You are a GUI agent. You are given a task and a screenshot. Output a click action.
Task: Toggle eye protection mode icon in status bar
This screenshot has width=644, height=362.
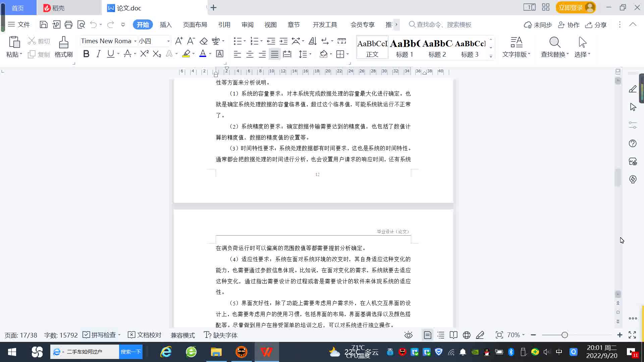coord(408,335)
